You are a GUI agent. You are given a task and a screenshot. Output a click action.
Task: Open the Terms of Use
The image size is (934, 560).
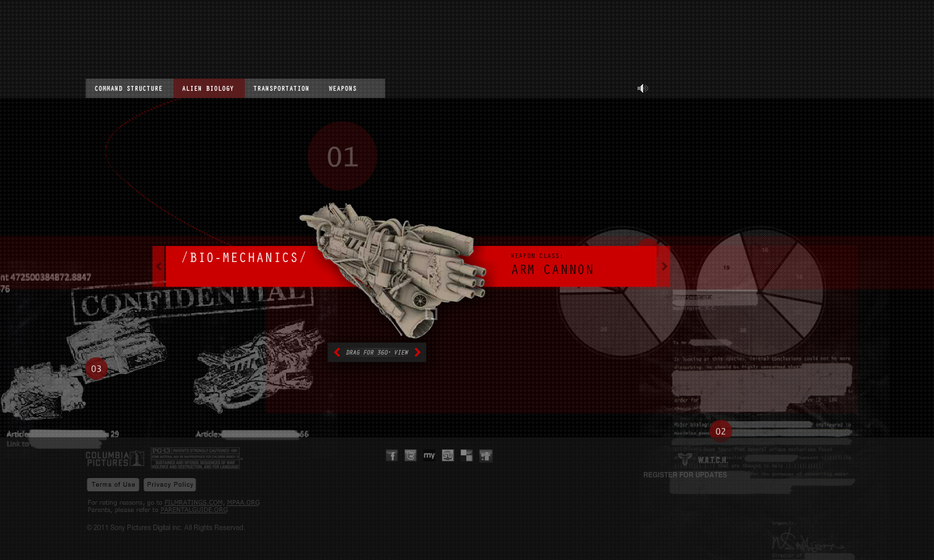pos(113,485)
